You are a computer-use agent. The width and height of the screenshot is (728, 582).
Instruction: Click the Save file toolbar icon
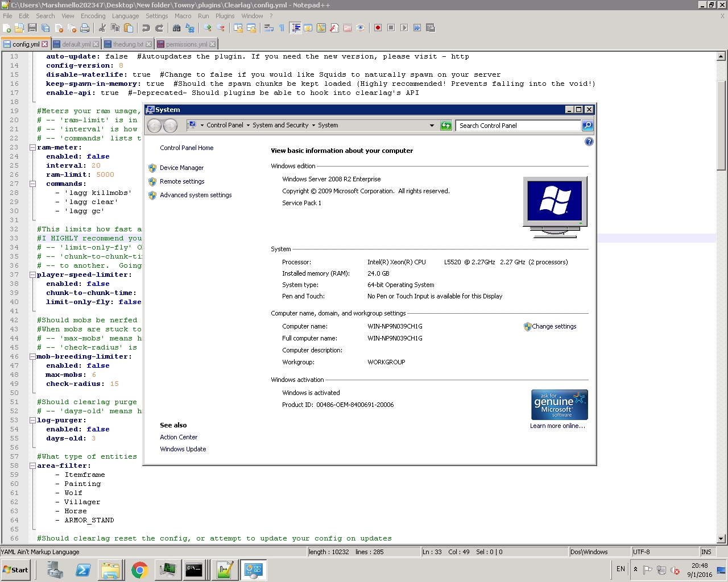[32, 28]
